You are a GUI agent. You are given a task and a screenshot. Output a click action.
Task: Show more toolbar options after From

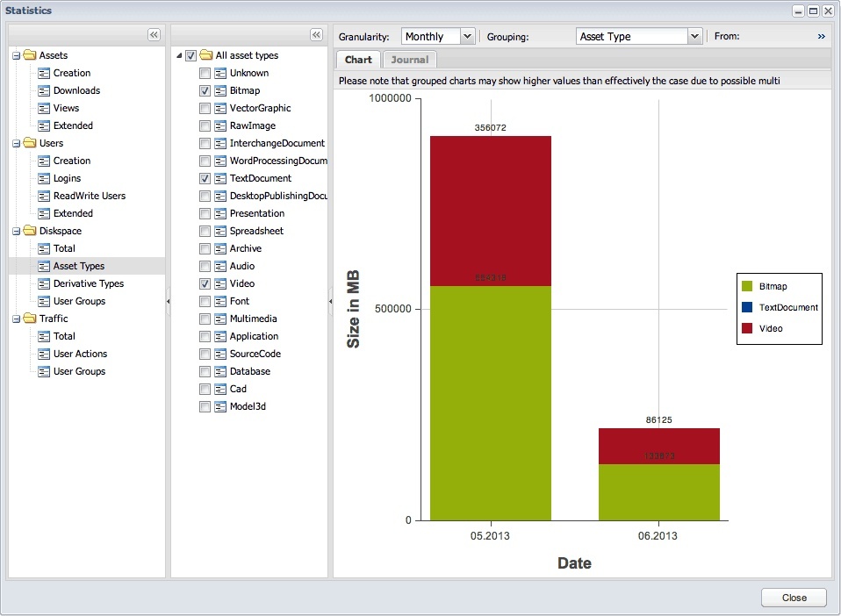[821, 37]
